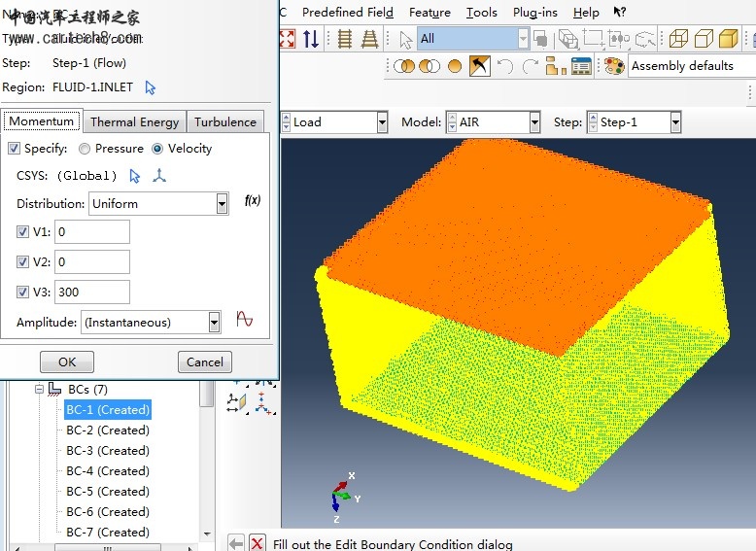This screenshot has width=756, height=551.
Task: Collapse the BCs (7) tree node
Action: pos(40,390)
